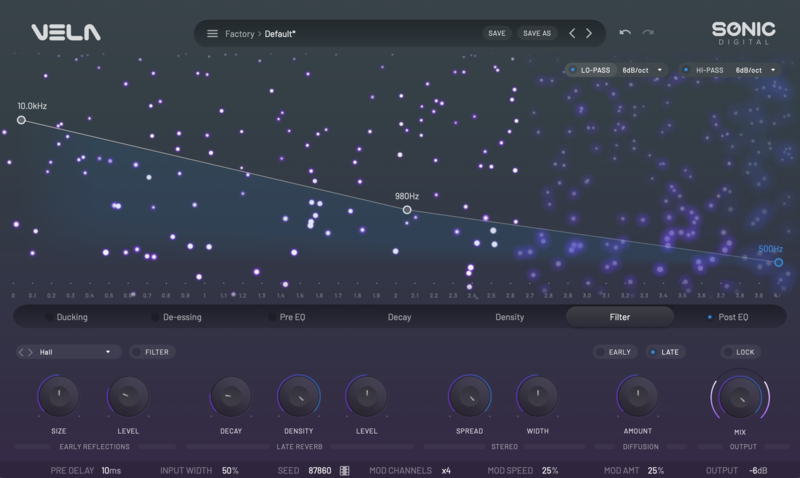
Task: Open the HI-PASS 6dB/oct slope dropdown
Action: [x=755, y=70]
